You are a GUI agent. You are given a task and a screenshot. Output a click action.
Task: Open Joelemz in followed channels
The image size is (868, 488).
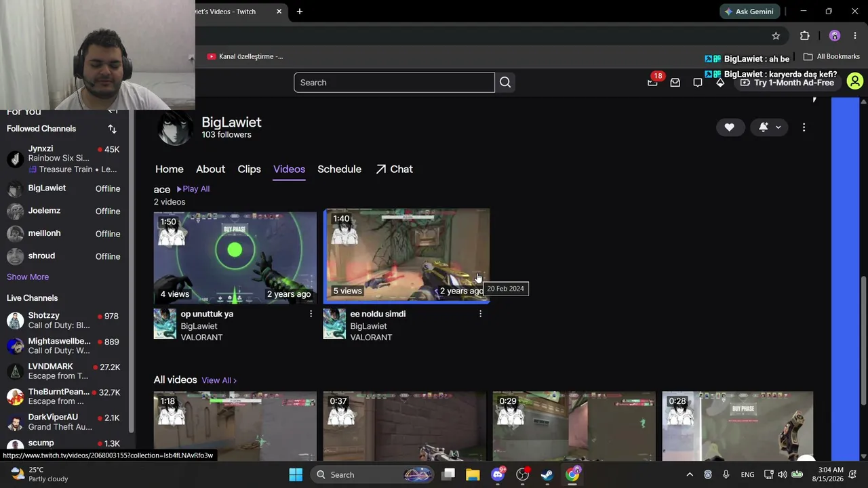[64, 211]
